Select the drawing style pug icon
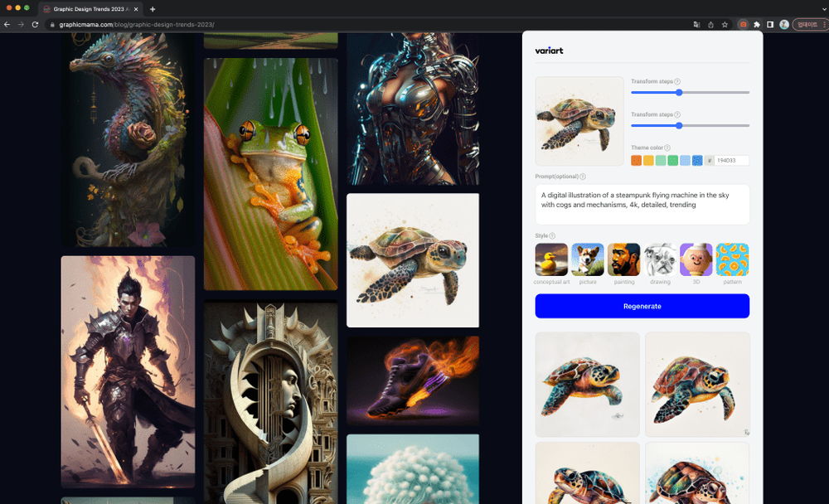This screenshot has width=829, height=504. (660, 259)
